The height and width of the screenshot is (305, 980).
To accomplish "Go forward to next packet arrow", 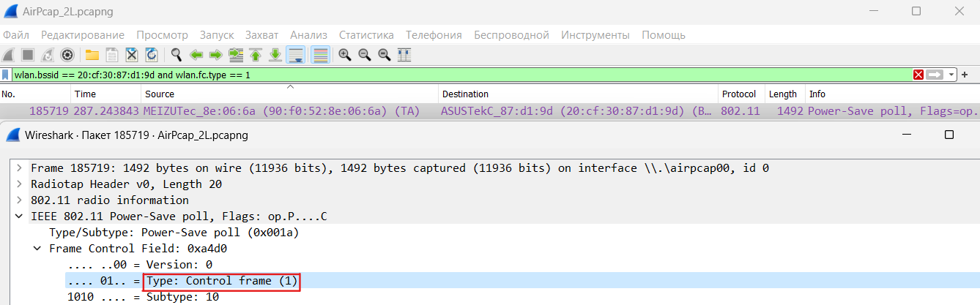I will (x=216, y=54).
